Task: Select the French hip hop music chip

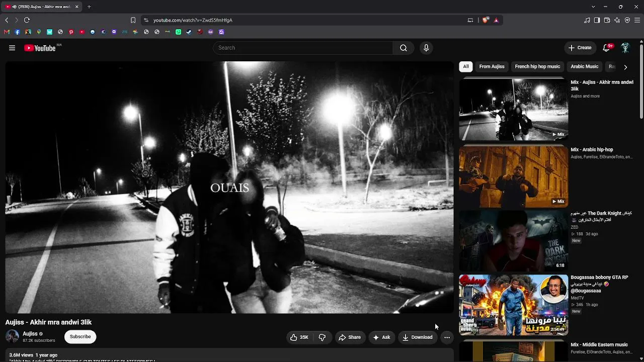Action: tap(537, 66)
